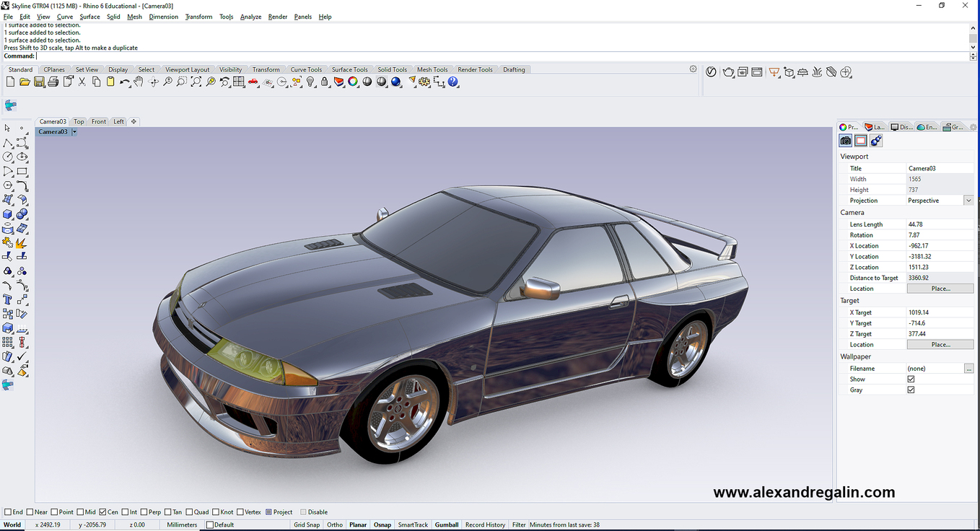Viewport: 980px width, 531px height.
Task: Open the four-viewport layout icon
Action: (238, 82)
